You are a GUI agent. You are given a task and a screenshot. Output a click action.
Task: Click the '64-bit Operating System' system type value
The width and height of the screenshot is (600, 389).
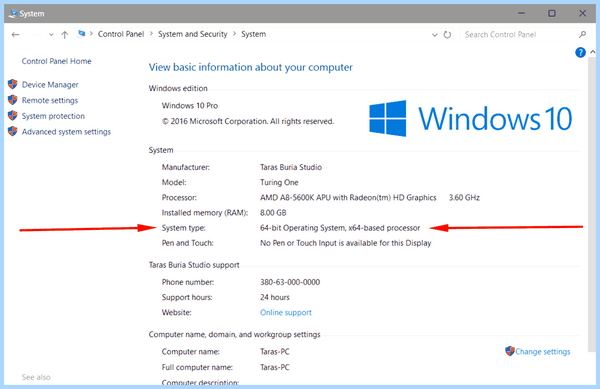(340, 228)
